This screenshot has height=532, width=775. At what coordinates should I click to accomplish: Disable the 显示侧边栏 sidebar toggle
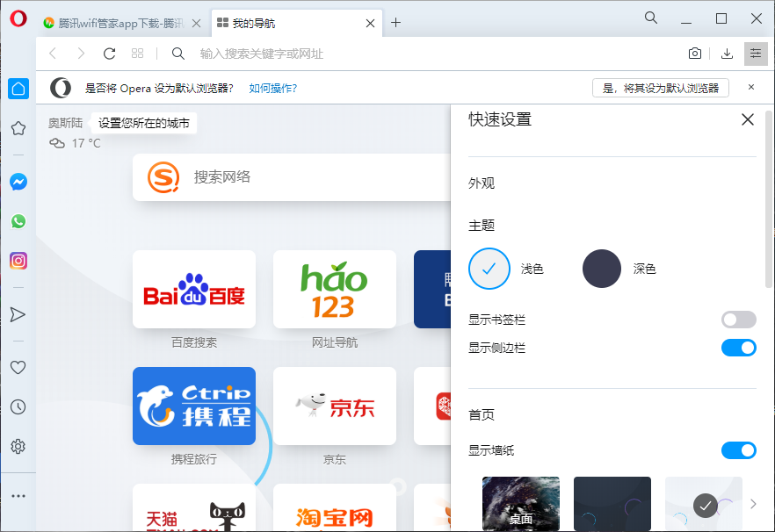coord(739,348)
